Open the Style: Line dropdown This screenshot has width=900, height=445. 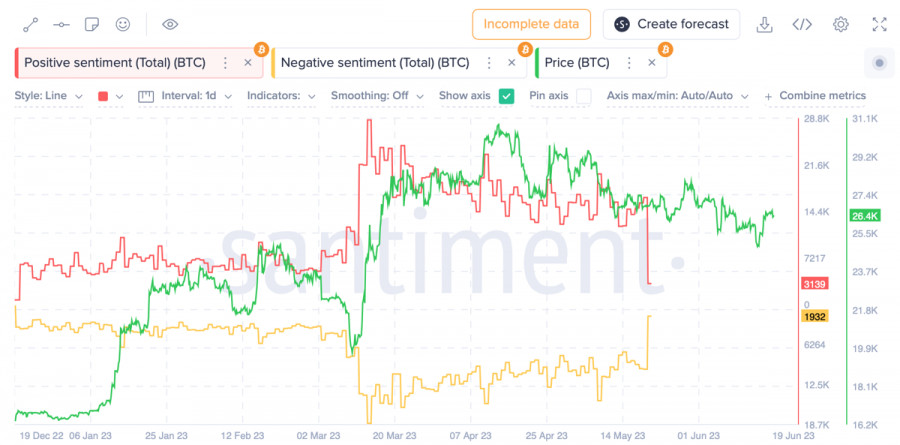(46, 96)
